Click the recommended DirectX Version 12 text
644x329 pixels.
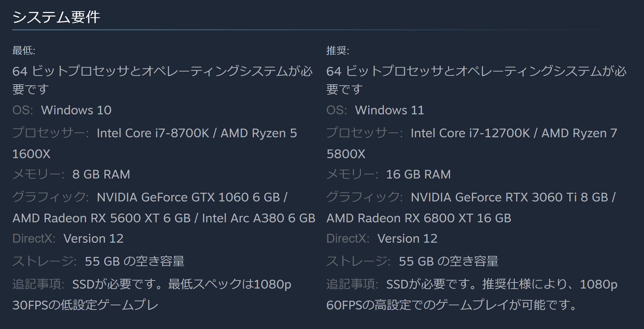click(407, 239)
